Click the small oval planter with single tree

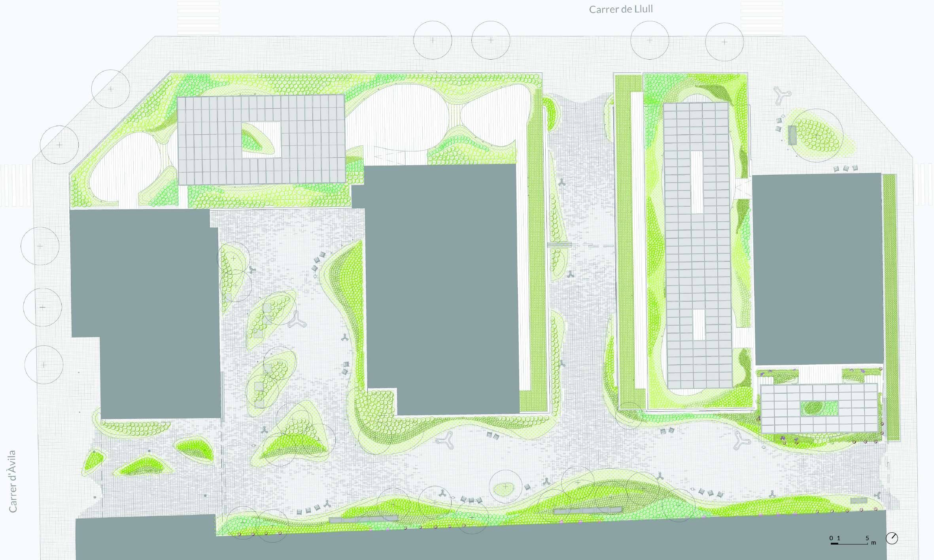click(503, 490)
